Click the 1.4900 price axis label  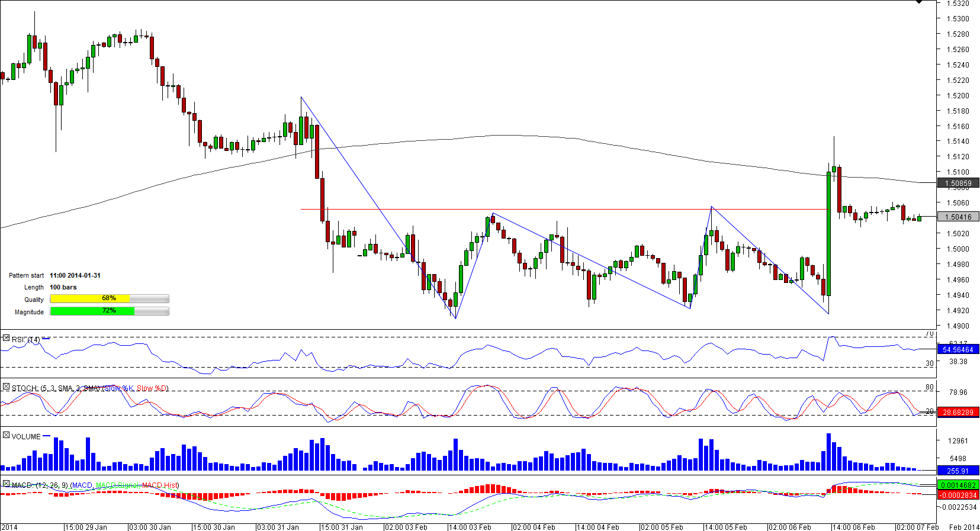point(958,326)
